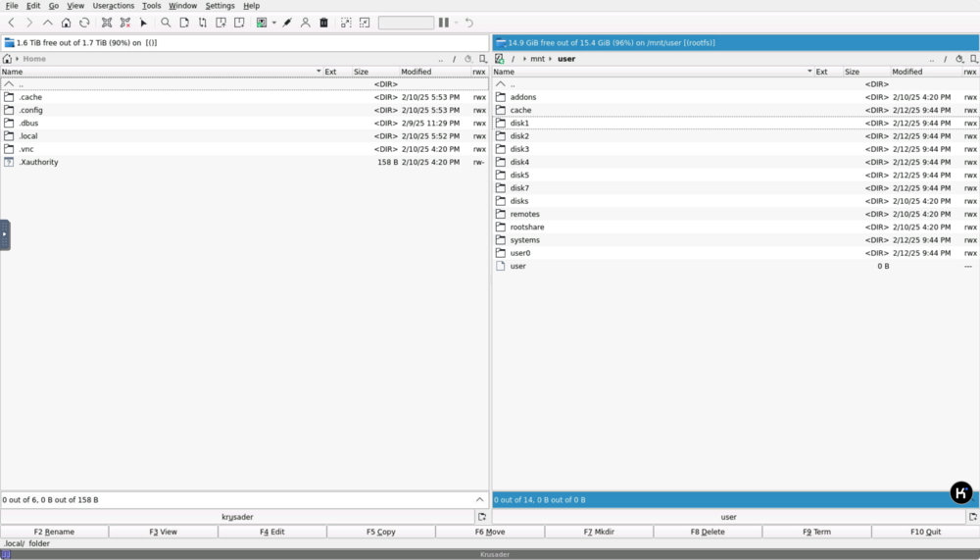Select the disk7 folder in right panel
This screenshot has width=980, height=560.
pyautogui.click(x=736, y=187)
